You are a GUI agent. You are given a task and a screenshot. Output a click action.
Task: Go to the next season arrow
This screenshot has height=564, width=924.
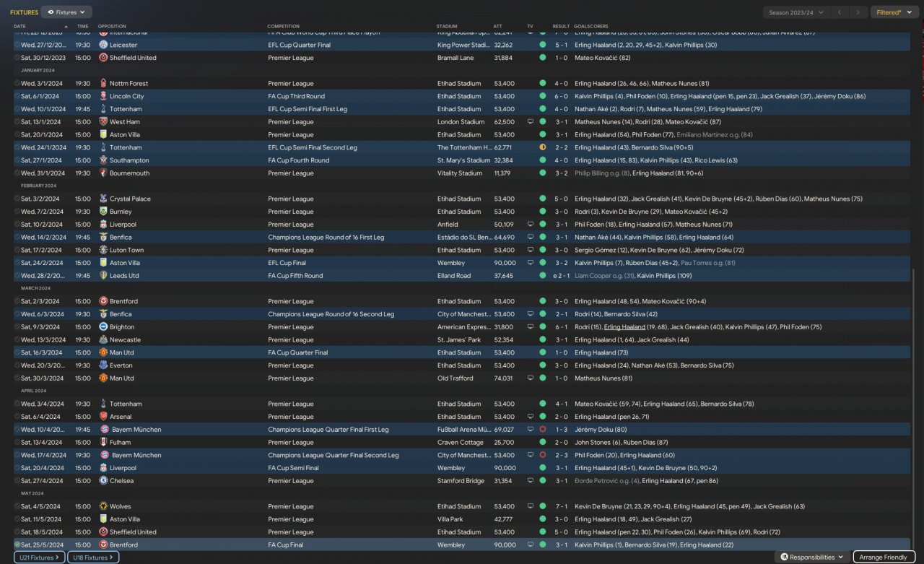pyautogui.click(x=858, y=12)
